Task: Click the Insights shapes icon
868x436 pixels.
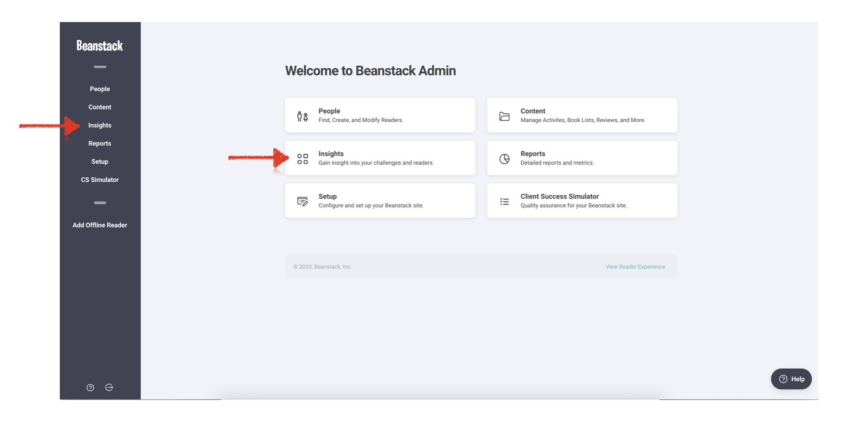Action: 302,159
